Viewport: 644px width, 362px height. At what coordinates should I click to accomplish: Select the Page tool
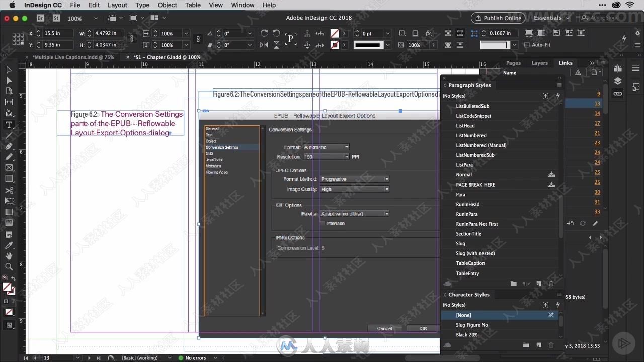9,91
